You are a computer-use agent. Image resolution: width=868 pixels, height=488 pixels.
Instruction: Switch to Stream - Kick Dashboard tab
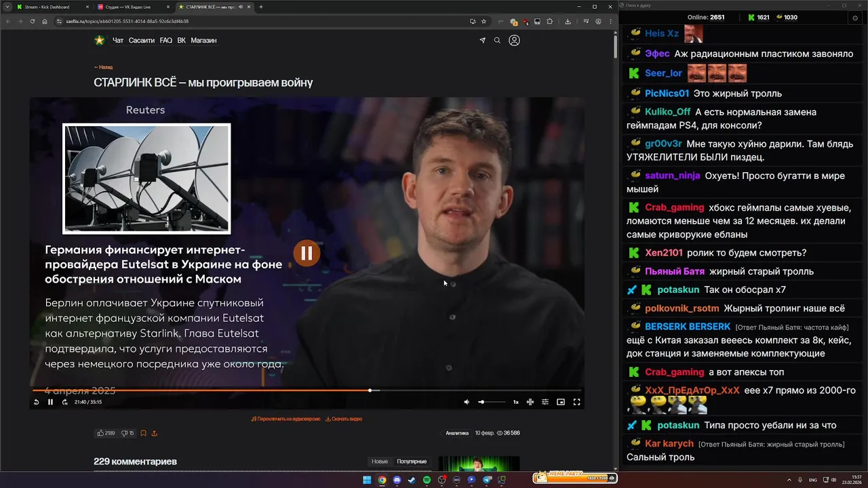click(x=52, y=7)
